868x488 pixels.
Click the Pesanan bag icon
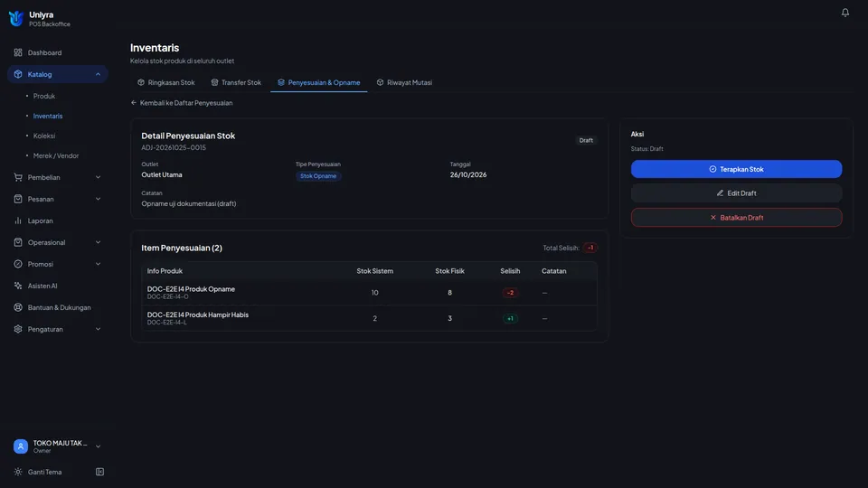[x=18, y=199]
